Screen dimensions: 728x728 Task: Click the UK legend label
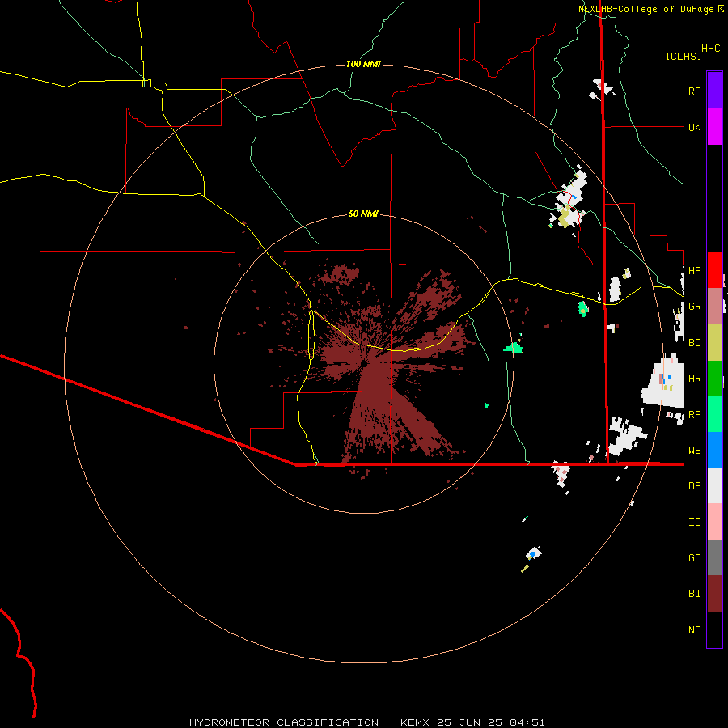tap(694, 127)
